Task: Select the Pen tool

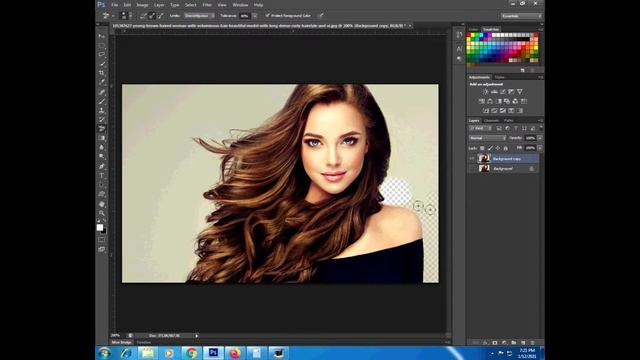Action: coord(102,166)
